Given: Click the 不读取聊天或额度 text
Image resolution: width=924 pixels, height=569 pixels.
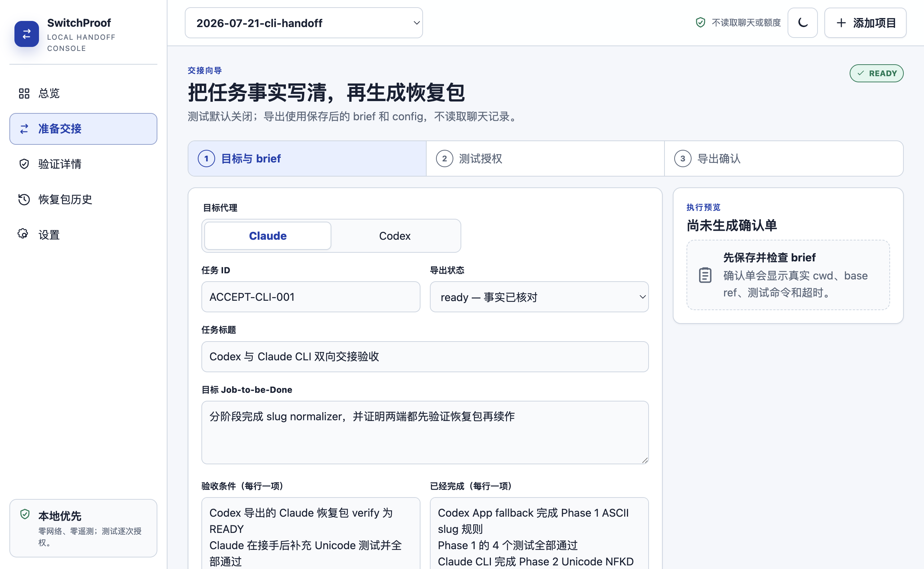Looking at the screenshot, I should (x=746, y=23).
